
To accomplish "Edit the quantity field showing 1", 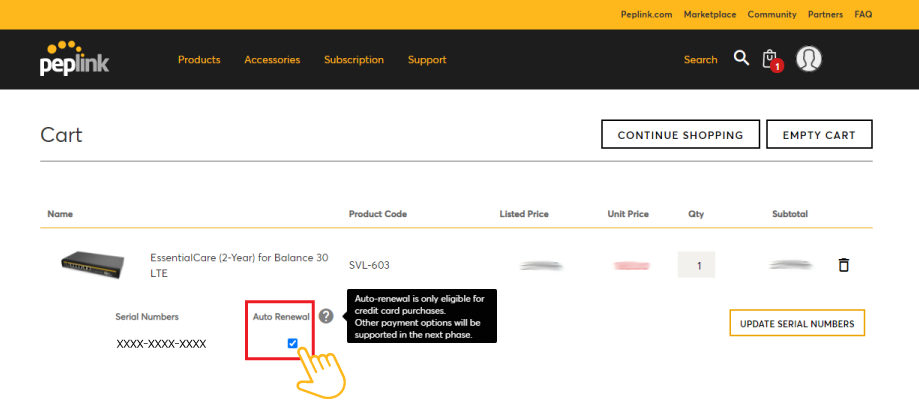I will [x=696, y=265].
